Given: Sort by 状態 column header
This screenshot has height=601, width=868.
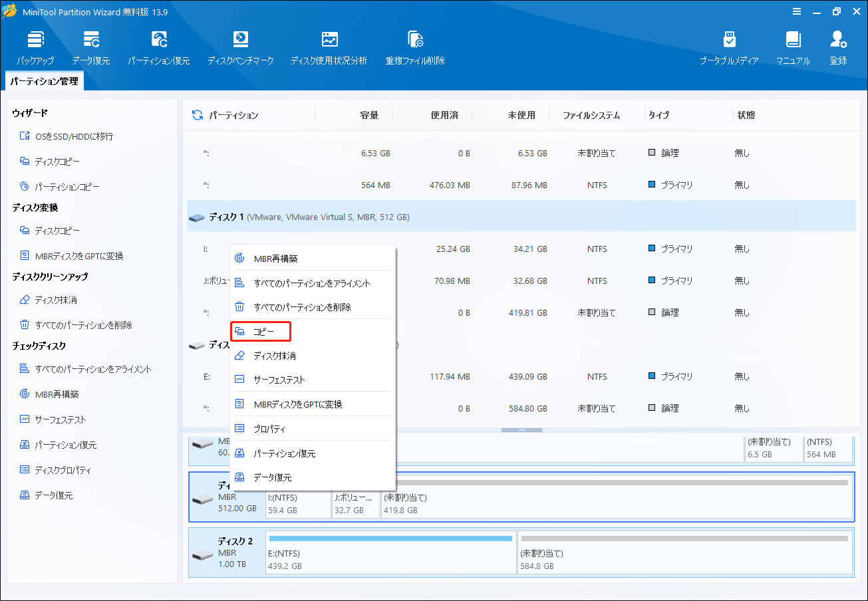Looking at the screenshot, I should click(746, 115).
